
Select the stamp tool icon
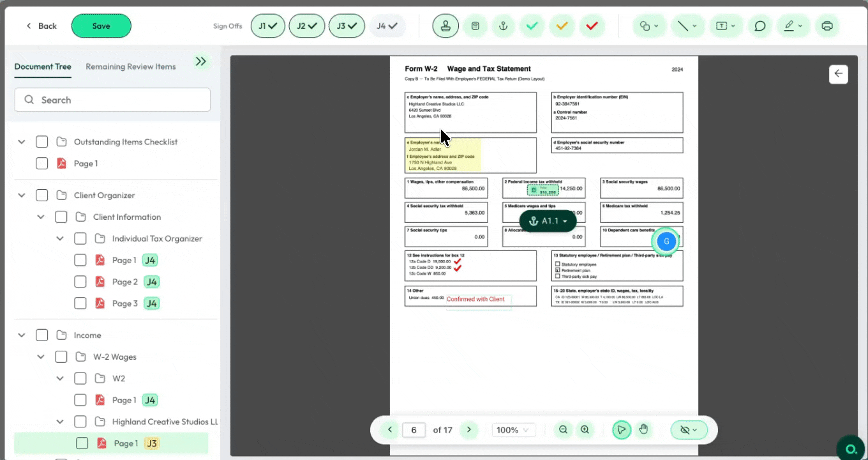pos(445,26)
